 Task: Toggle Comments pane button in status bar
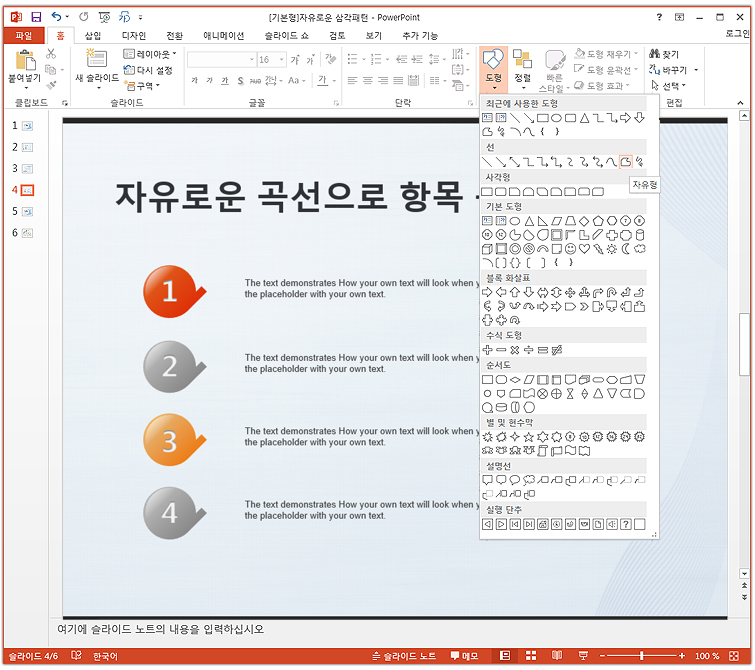[x=464, y=656]
